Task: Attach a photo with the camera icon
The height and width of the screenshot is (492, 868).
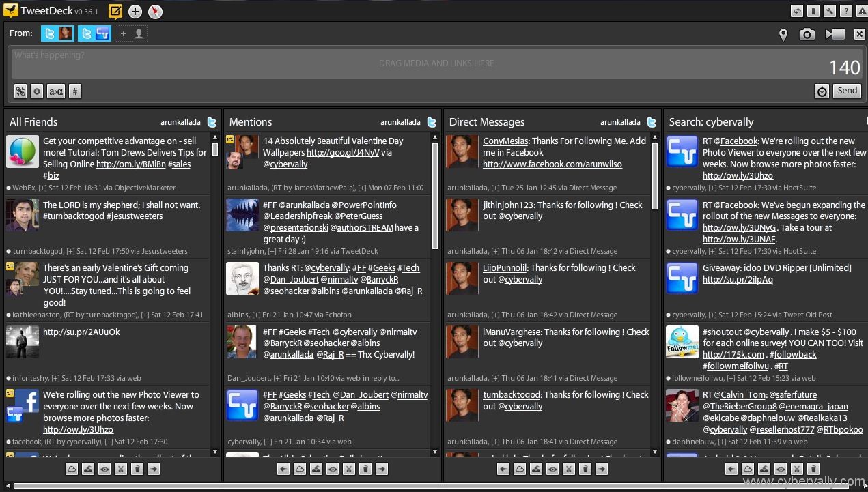Action: click(x=807, y=34)
